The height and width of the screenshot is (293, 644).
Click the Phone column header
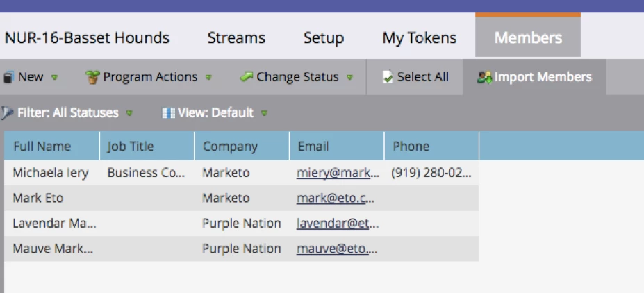[x=431, y=146]
